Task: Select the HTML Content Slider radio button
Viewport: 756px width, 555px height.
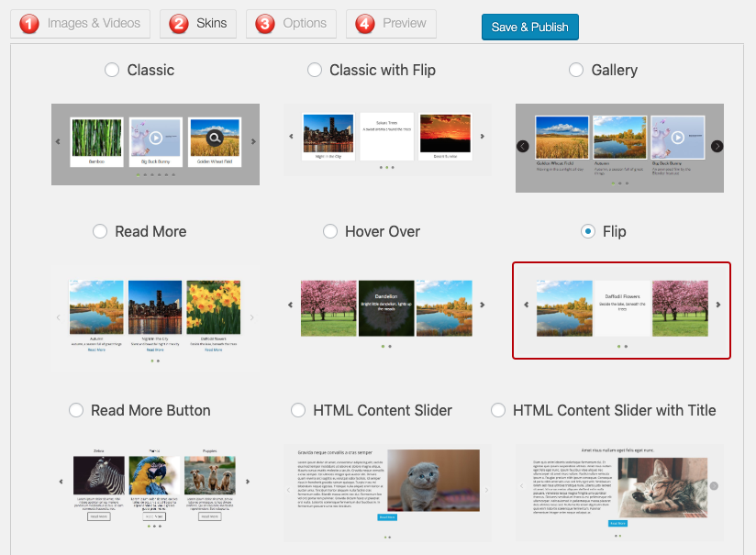Action: pos(298,410)
